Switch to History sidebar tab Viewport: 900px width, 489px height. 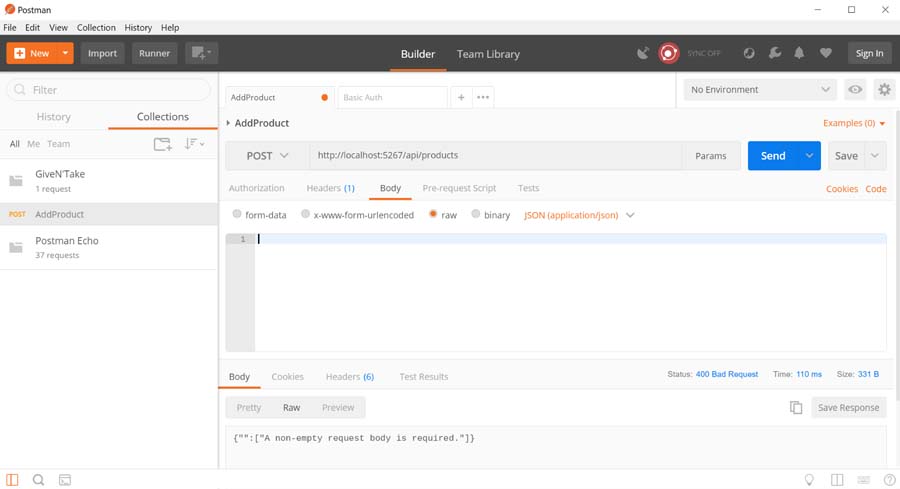[53, 117]
